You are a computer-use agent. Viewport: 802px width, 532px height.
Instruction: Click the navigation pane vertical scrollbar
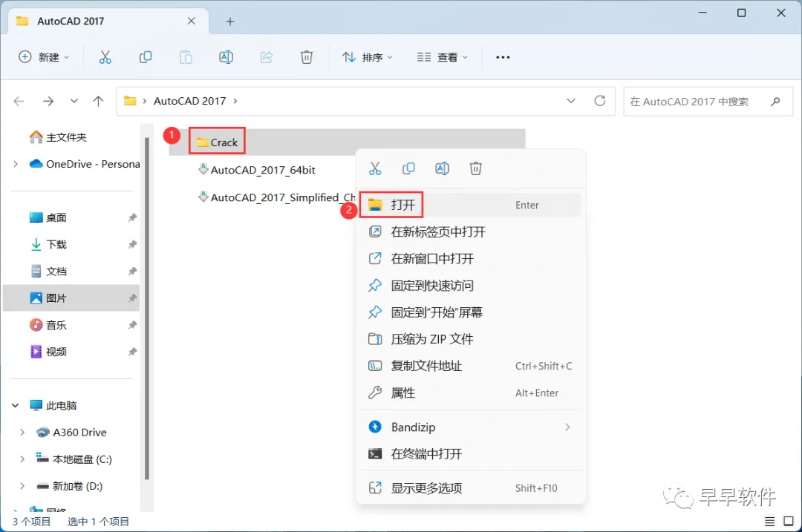tap(147, 308)
